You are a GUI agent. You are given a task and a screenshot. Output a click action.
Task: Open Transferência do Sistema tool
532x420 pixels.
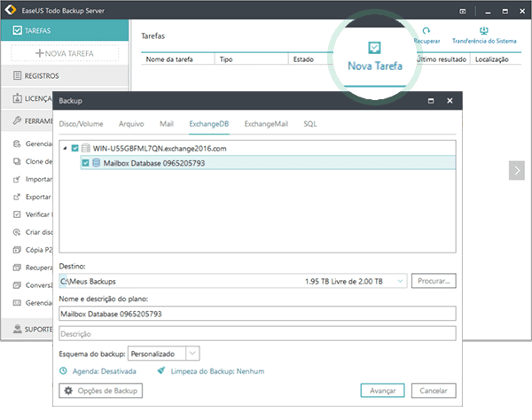[483, 31]
